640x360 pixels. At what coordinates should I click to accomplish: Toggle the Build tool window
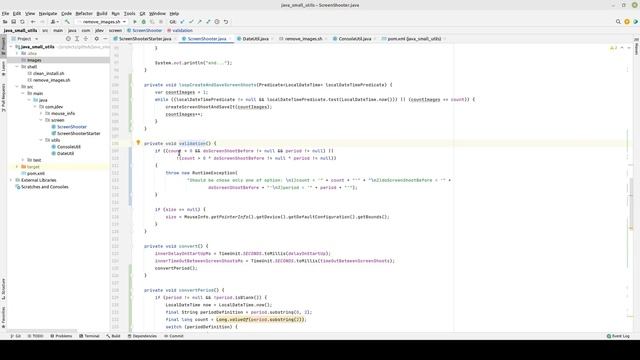(113, 336)
